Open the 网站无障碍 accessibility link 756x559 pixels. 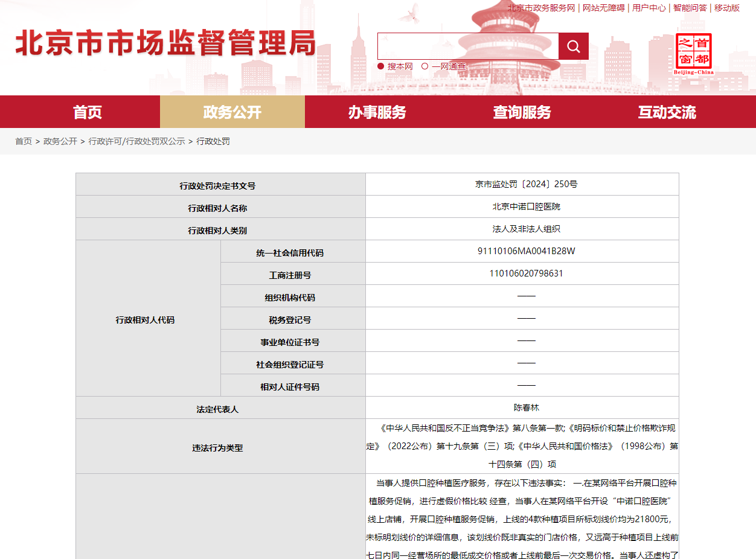[x=603, y=8]
